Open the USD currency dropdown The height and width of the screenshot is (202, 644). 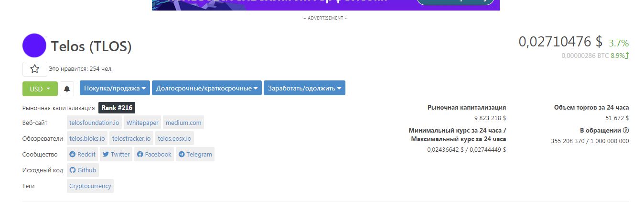coord(40,89)
